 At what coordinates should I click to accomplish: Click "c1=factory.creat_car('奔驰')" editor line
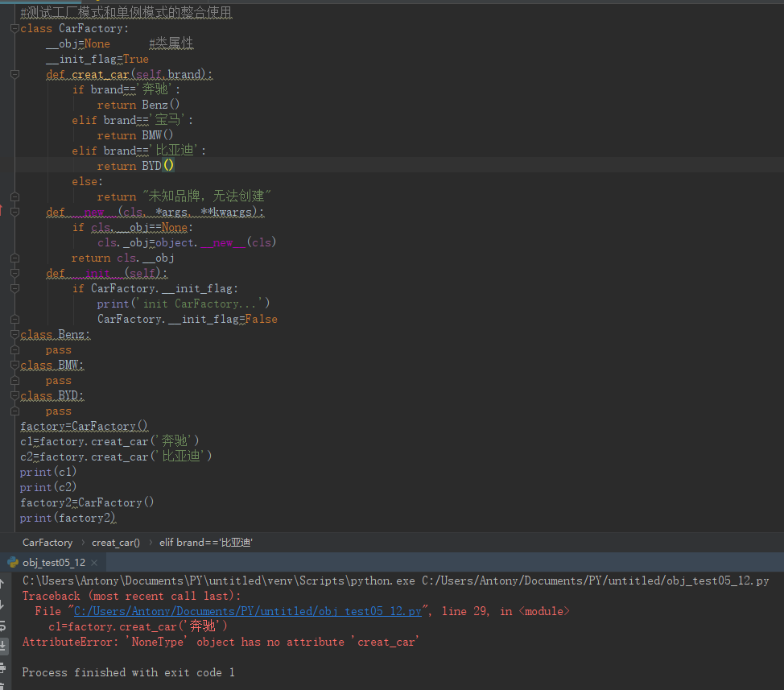coord(109,441)
